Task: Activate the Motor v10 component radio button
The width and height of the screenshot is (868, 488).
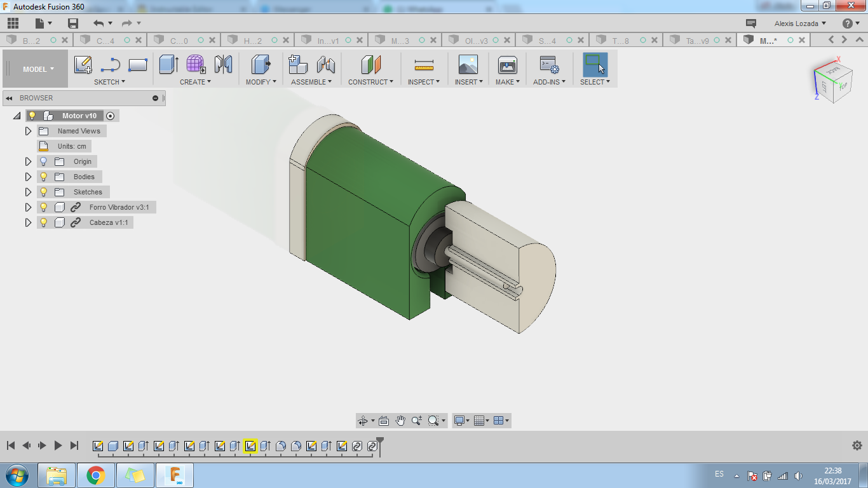Action: pyautogui.click(x=111, y=116)
